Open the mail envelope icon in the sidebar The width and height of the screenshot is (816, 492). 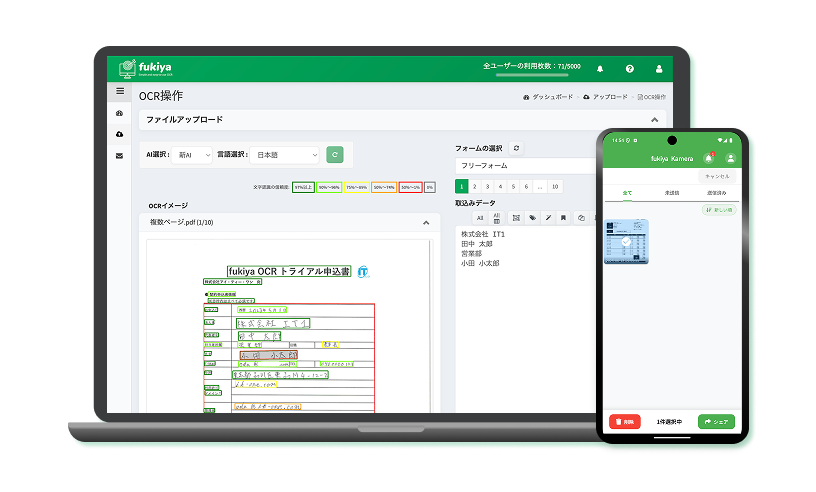(120, 156)
